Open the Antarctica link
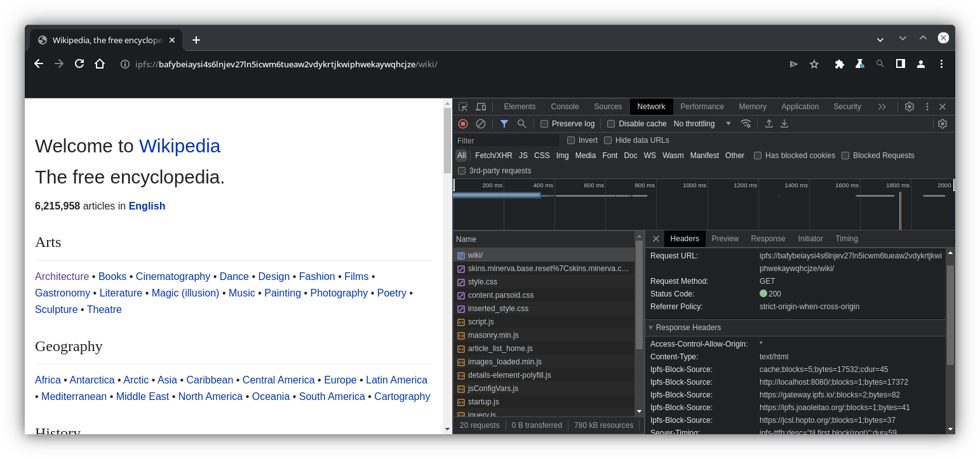The width and height of the screenshot is (980, 459). point(92,380)
